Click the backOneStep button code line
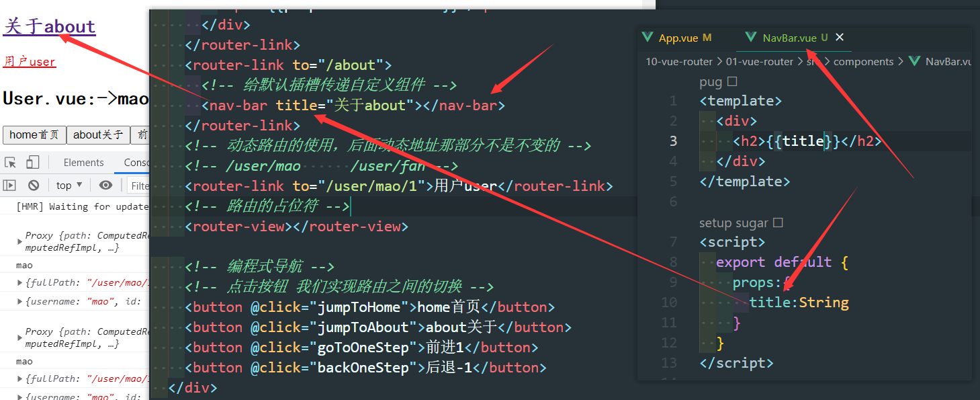This screenshot has height=400, width=980. pos(366,368)
